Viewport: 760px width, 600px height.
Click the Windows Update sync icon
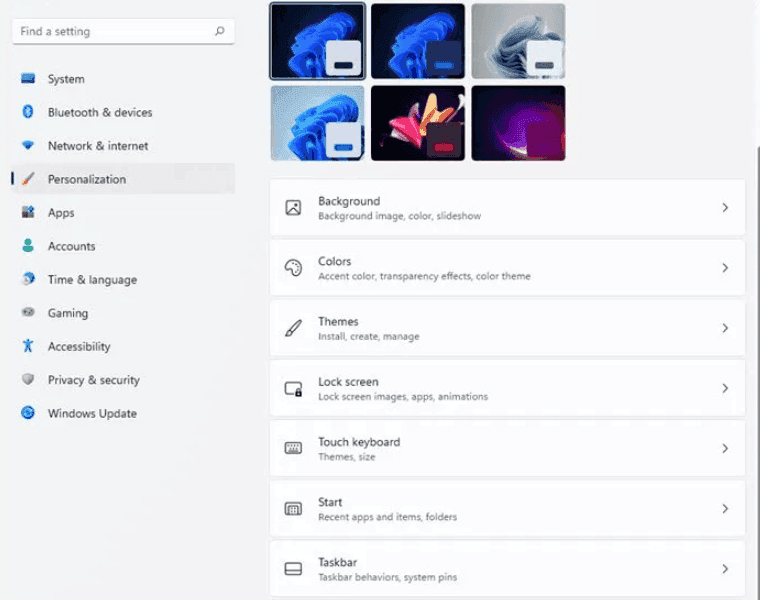[28, 413]
